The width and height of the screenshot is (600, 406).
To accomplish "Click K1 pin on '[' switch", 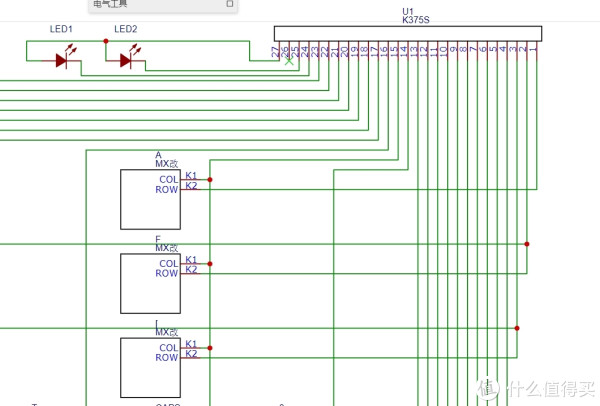I will point(191,344).
